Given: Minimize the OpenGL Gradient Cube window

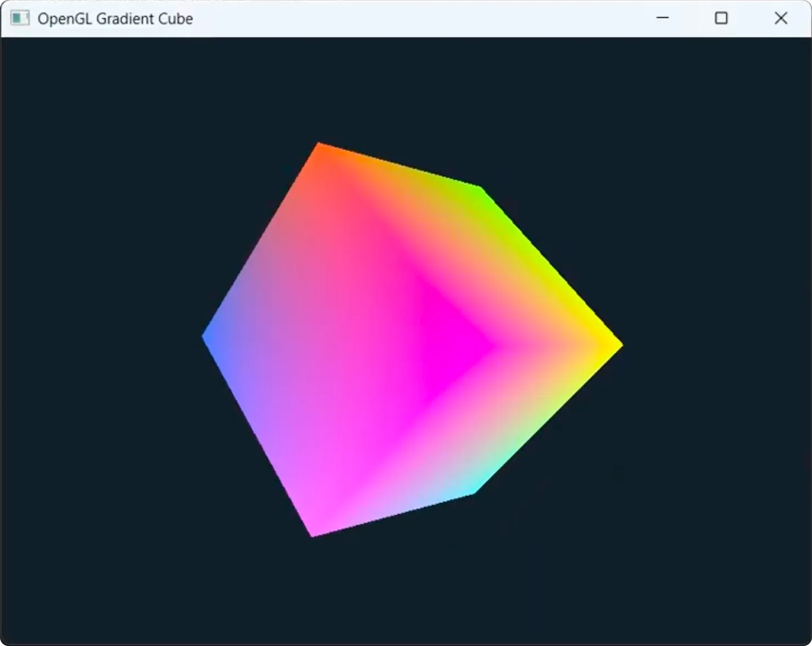Looking at the screenshot, I should [662, 18].
